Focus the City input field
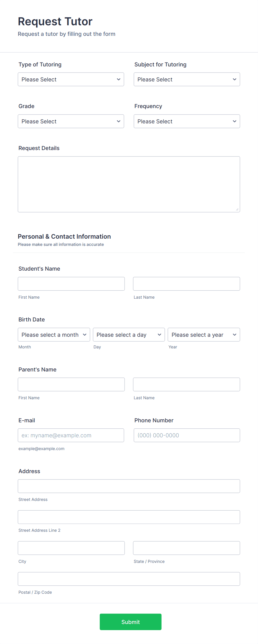 pyautogui.click(x=71, y=548)
